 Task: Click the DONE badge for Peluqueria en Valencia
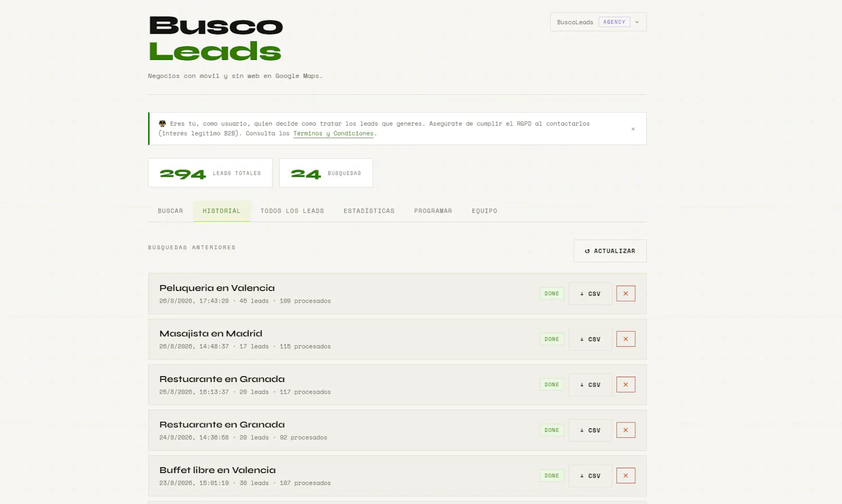[x=552, y=294]
